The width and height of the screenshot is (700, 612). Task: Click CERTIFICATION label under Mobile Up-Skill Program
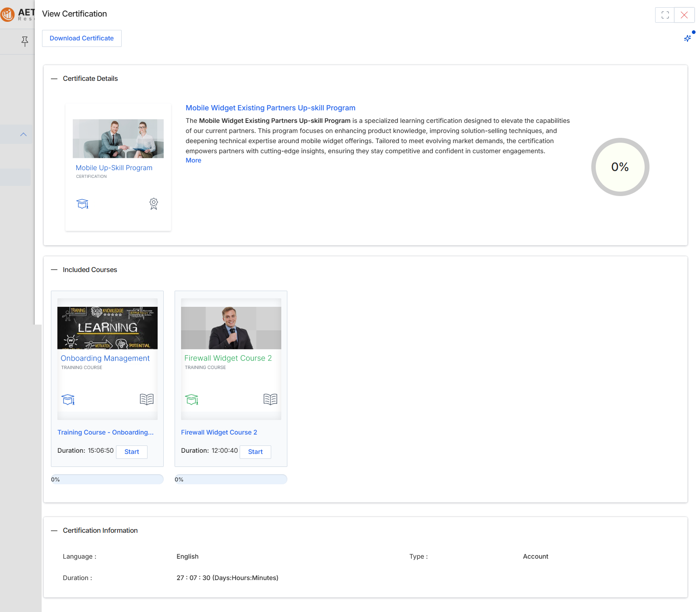(91, 177)
